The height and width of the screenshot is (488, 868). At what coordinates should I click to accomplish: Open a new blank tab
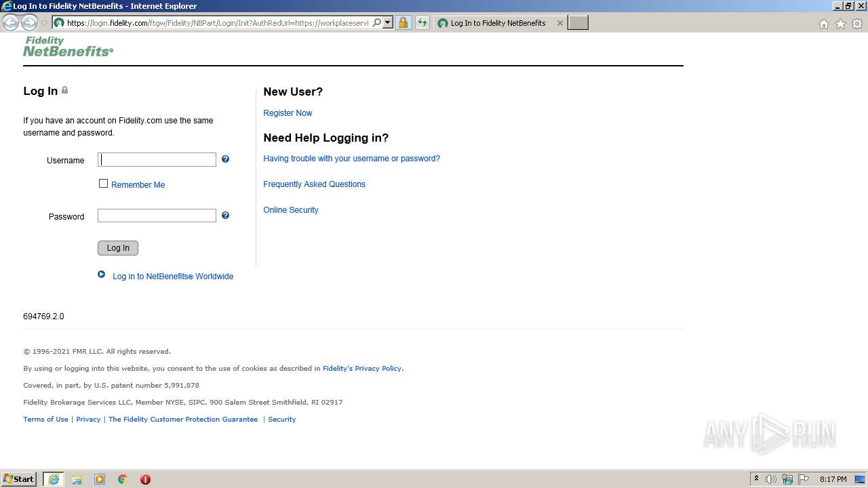(578, 23)
